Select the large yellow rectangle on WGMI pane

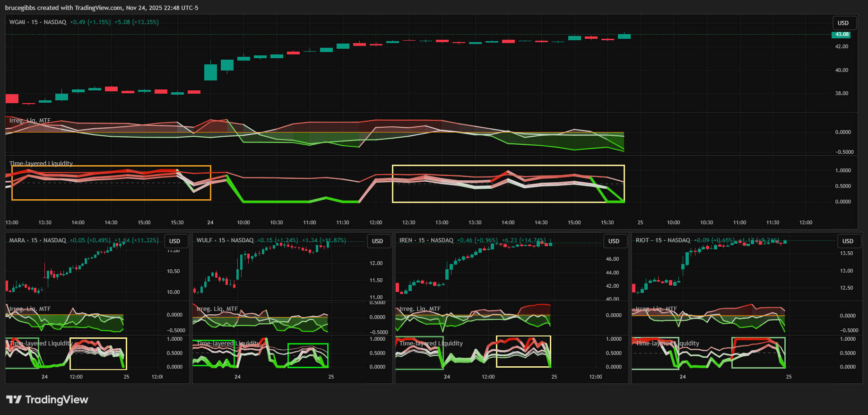point(508,166)
